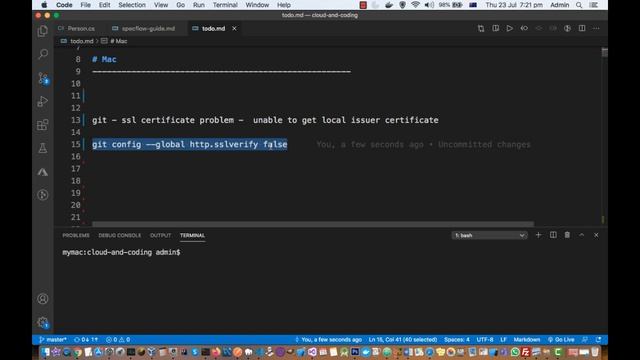Viewport: 640px width, 360px height.
Task: Kill the terminal with trash icon
Action: pos(567,235)
